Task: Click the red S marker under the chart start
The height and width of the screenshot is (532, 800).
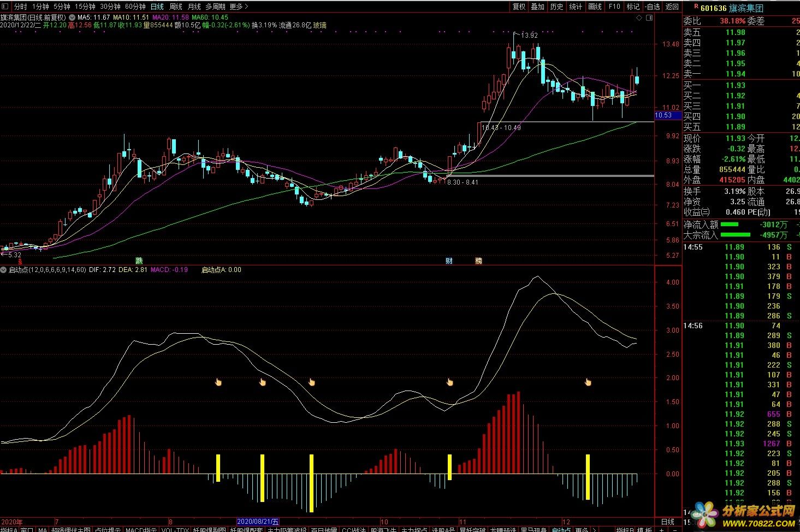Action: tap(20, 262)
